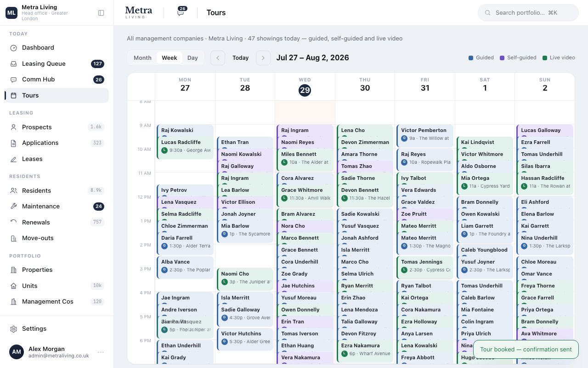The width and height of the screenshot is (588, 368).
Task: Open Comm Hub menu item
Action: [57, 80]
